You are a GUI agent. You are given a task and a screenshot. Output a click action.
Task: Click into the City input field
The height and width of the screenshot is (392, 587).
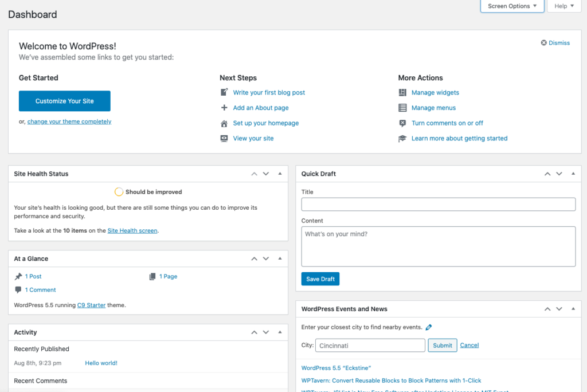pos(370,345)
